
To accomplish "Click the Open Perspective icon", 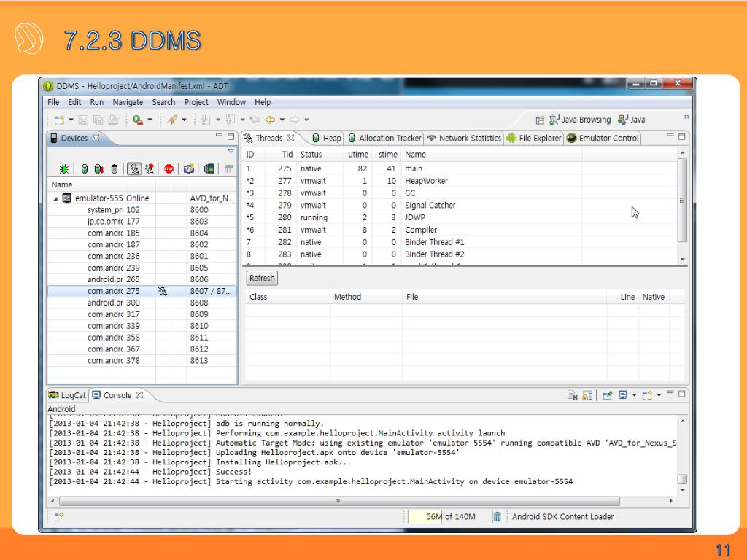I will click(x=540, y=120).
